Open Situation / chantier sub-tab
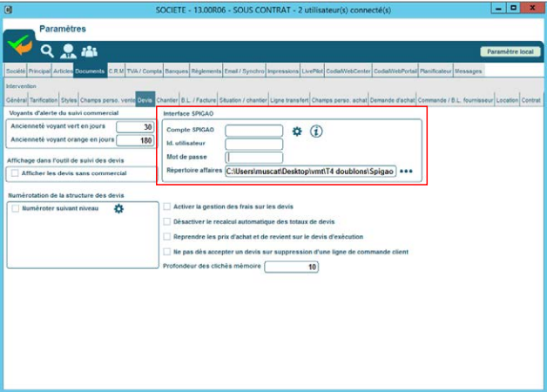Image resolution: width=547 pixels, height=392 pixels. click(x=243, y=100)
